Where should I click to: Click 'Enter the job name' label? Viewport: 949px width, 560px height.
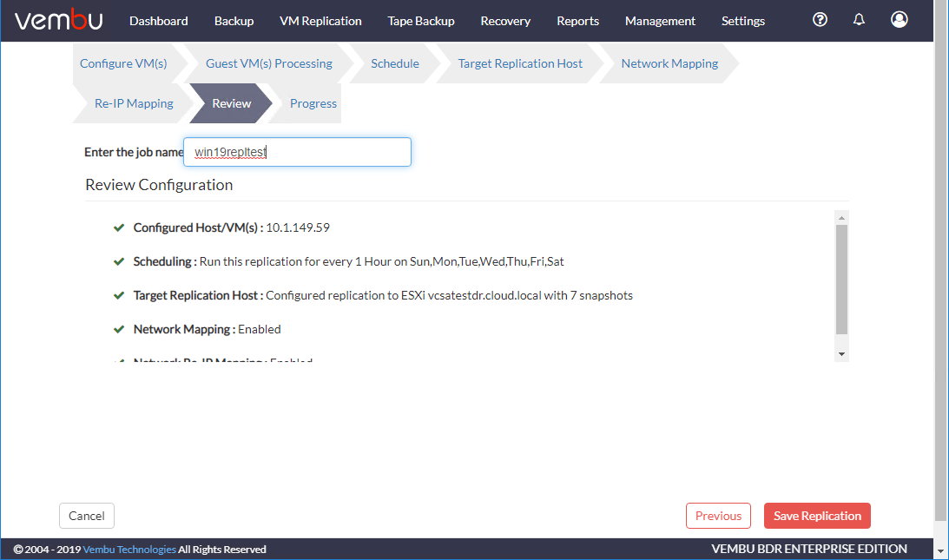[x=134, y=152]
